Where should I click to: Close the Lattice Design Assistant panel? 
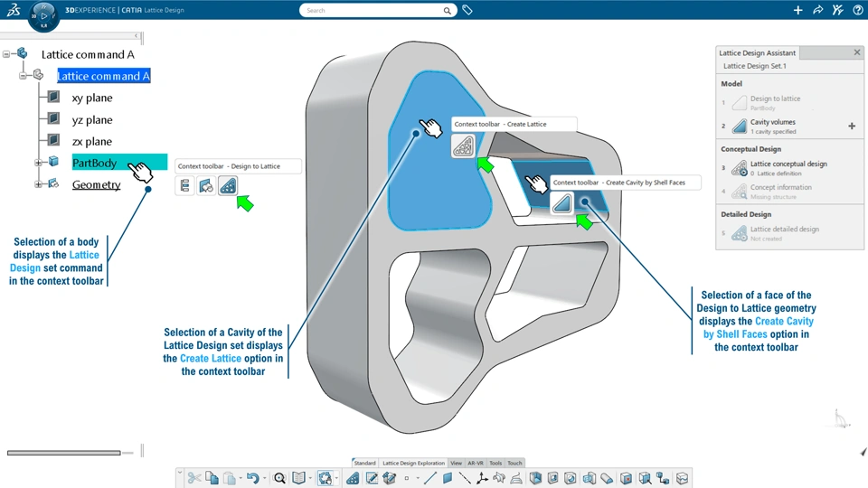[857, 52]
